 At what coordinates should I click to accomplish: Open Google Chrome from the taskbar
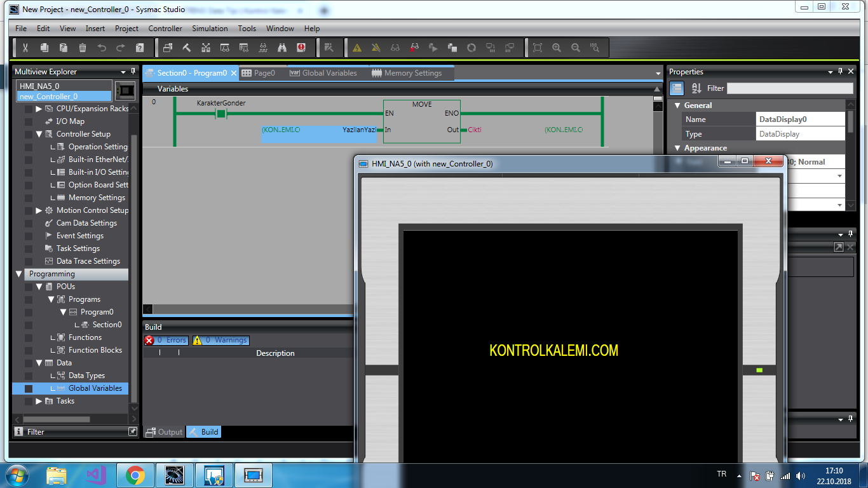[x=135, y=475]
